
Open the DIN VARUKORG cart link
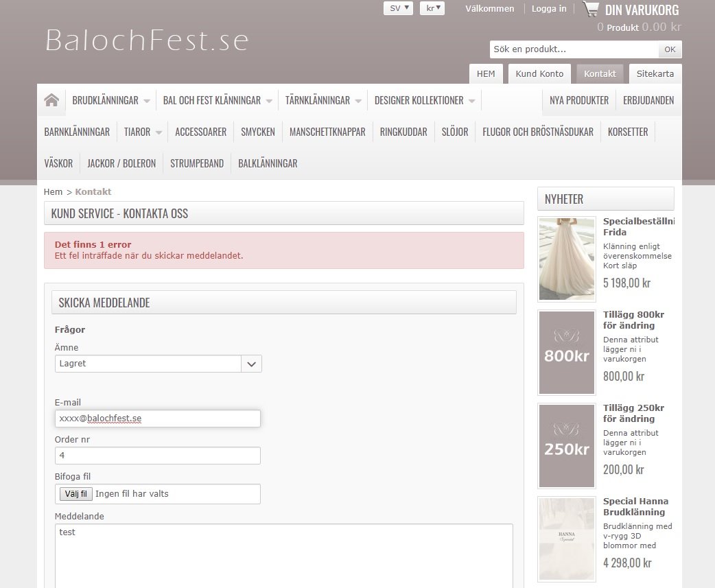click(642, 10)
